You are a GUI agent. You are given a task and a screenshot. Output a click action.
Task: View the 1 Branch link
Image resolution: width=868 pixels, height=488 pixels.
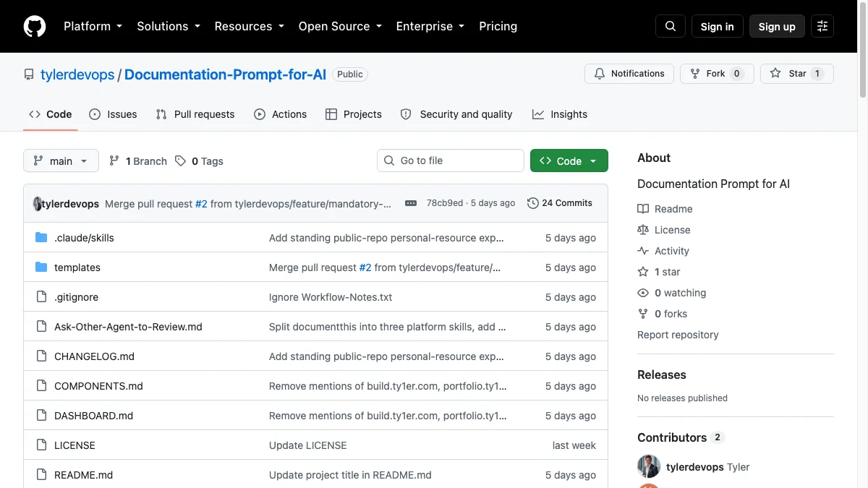click(x=138, y=161)
